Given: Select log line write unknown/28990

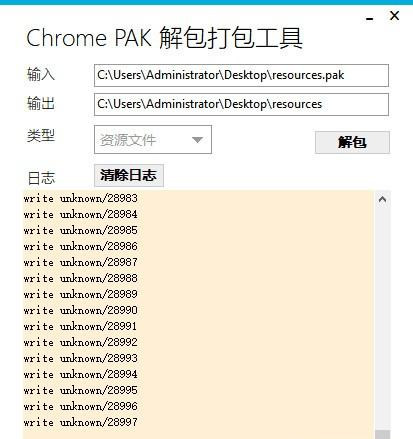Looking at the screenshot, I should click(x=81, y=310).
